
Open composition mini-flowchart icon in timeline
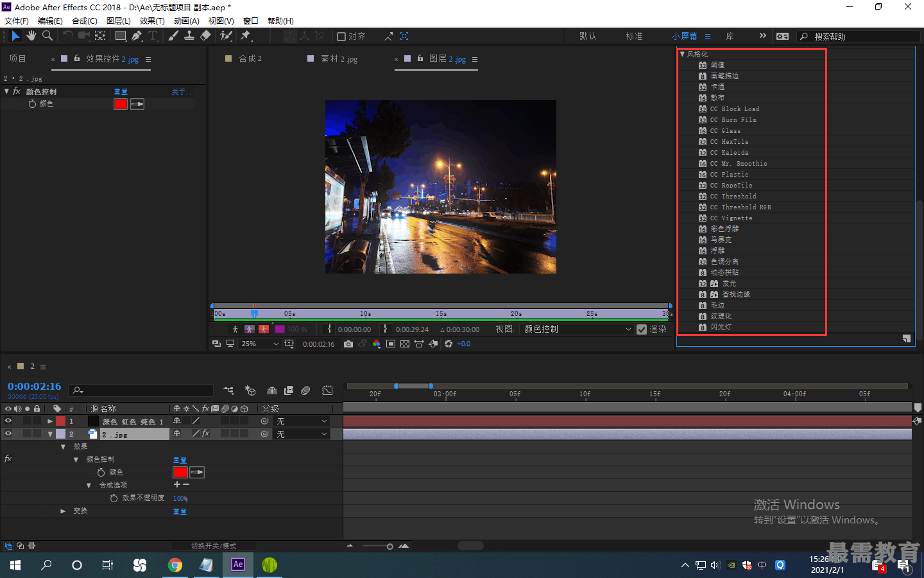click(228, 390)
